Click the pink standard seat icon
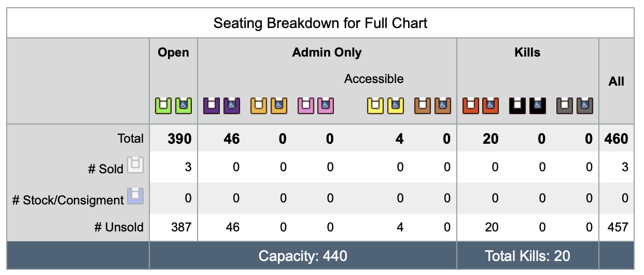The image size is (644, 275). [306, 106]
